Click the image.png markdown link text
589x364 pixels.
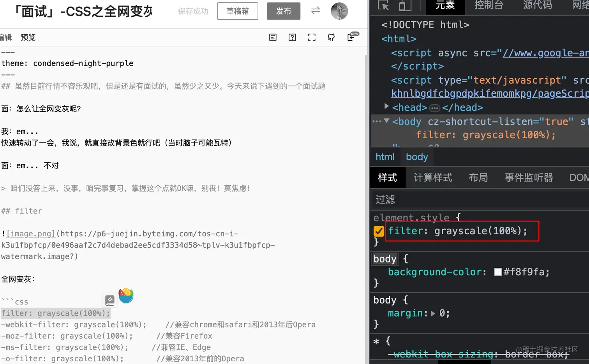[31, 234]
